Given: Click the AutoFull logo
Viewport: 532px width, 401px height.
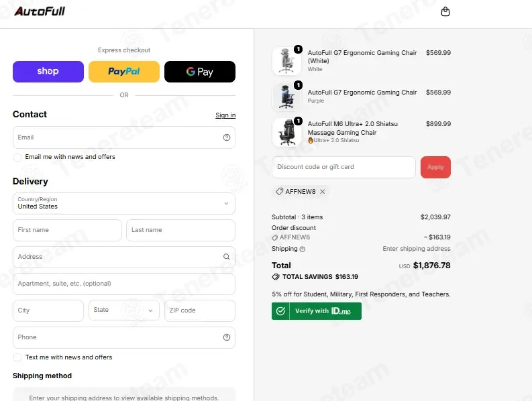Looking at the screenshot, I should (x=40, y=11).
